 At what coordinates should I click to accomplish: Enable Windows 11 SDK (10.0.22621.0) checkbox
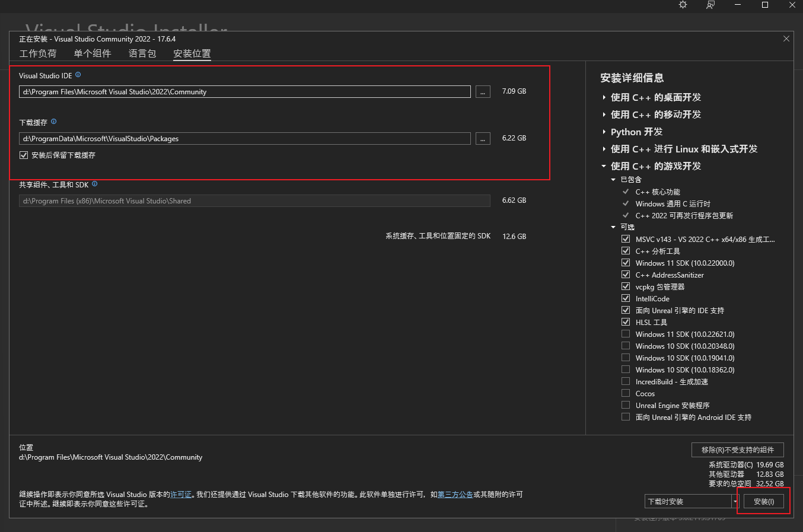pyautogui.click(x=626, y=334)
